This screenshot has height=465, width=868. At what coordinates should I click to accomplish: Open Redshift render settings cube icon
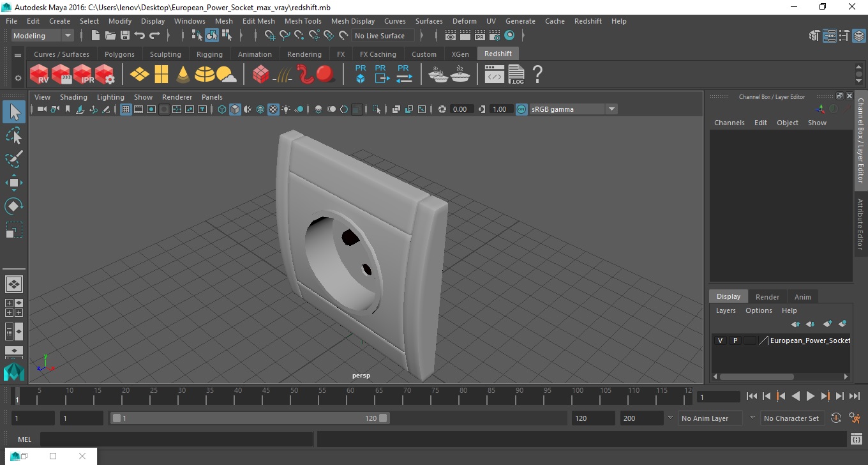click(105, 75)
